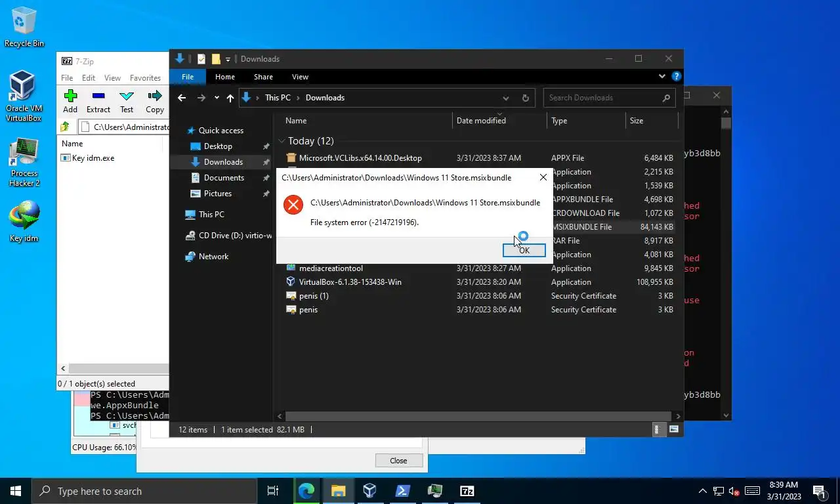Screen dimensions: 840x504
Task: Click Copy button in 7-Zip toolbar
Action: tap(155, 102)
